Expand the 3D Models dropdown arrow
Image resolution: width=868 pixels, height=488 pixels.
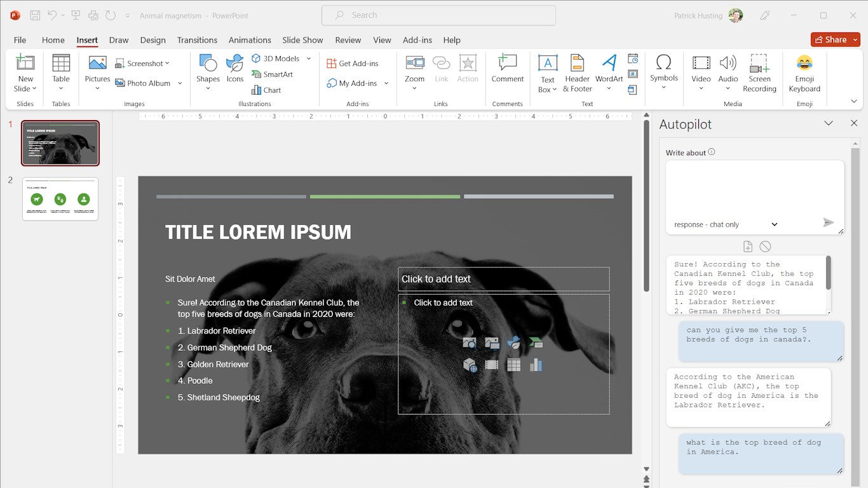309,58
